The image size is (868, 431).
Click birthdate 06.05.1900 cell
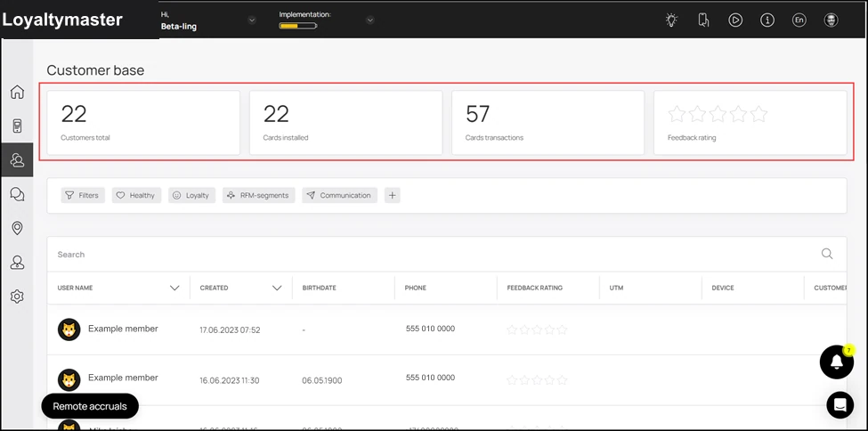tap(322, 380)
